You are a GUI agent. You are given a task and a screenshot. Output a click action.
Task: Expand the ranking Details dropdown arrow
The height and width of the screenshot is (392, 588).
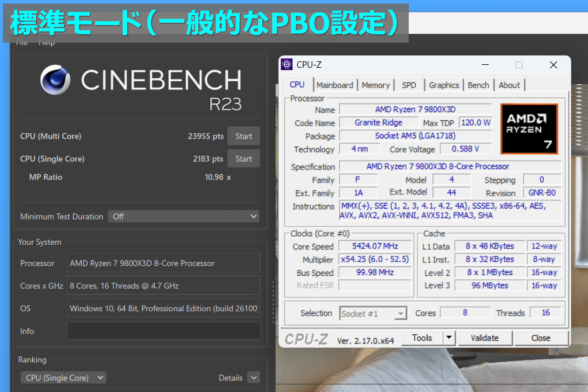coord(253,378)
